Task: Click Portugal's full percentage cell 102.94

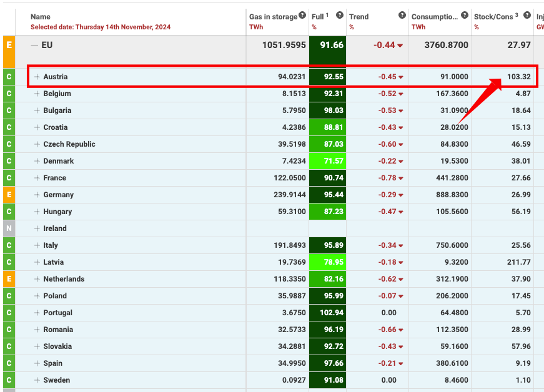Action: tap(327, 313)
